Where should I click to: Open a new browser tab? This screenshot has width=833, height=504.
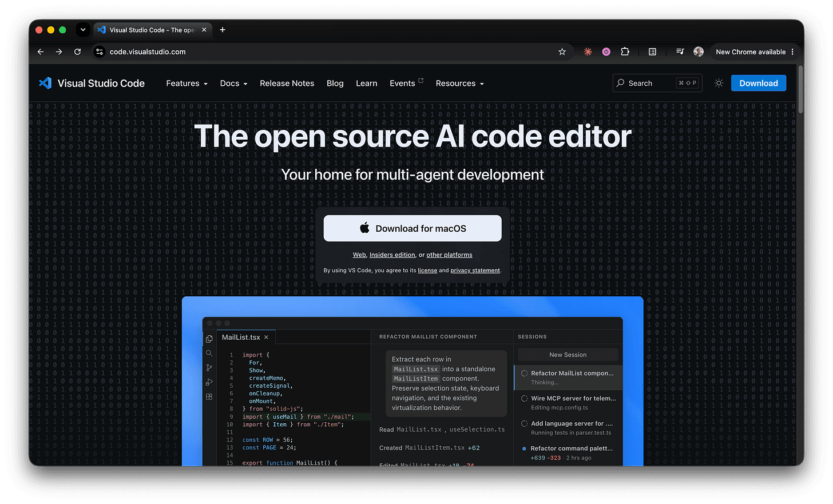pyautogui.click(x=223, y=30)
